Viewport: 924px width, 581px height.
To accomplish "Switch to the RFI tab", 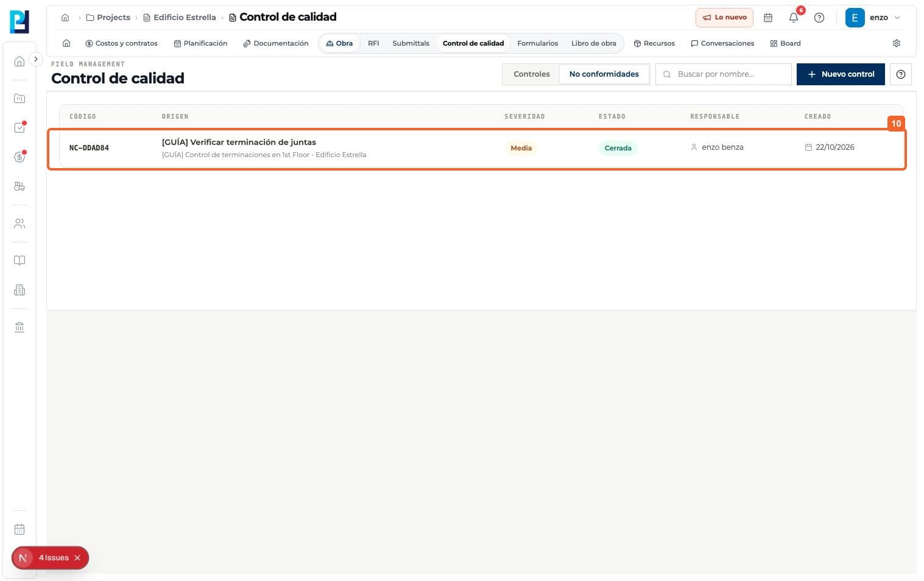I will click(373, 43).
